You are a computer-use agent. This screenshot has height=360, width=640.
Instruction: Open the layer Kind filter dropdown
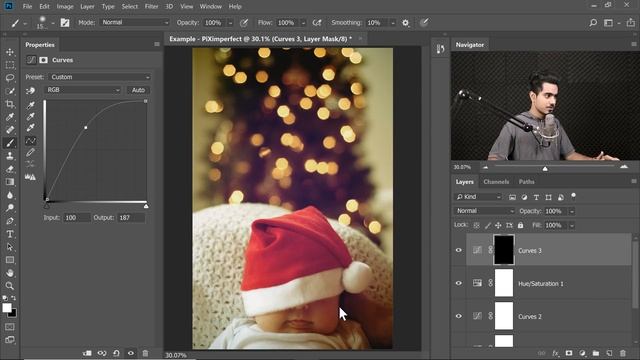pyautogui.click(x=478, y=197)
